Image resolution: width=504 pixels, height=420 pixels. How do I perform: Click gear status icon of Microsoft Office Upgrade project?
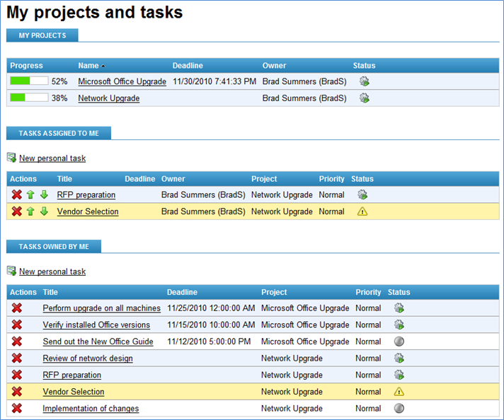click(364, 81)
